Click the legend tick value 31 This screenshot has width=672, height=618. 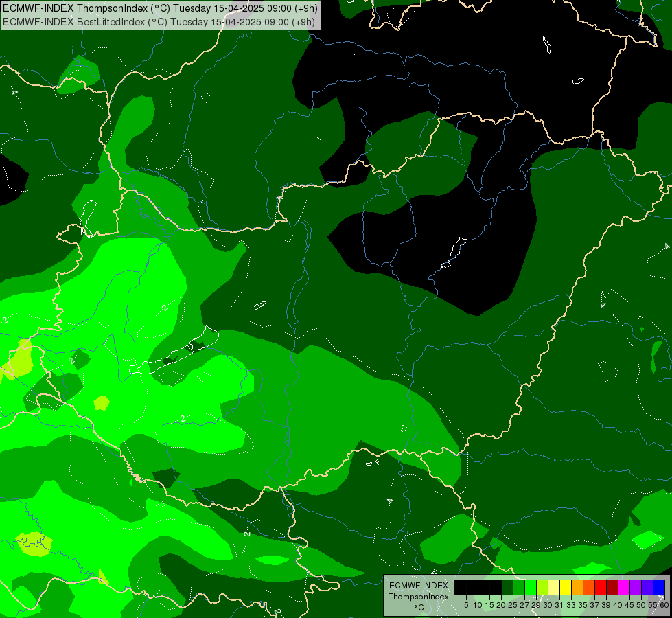(559, 605)
